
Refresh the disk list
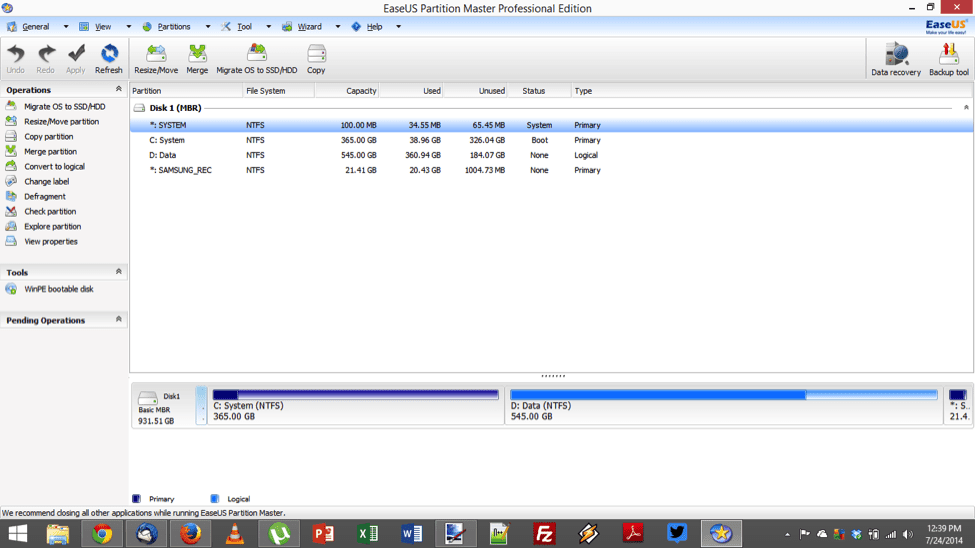[109, 59]
